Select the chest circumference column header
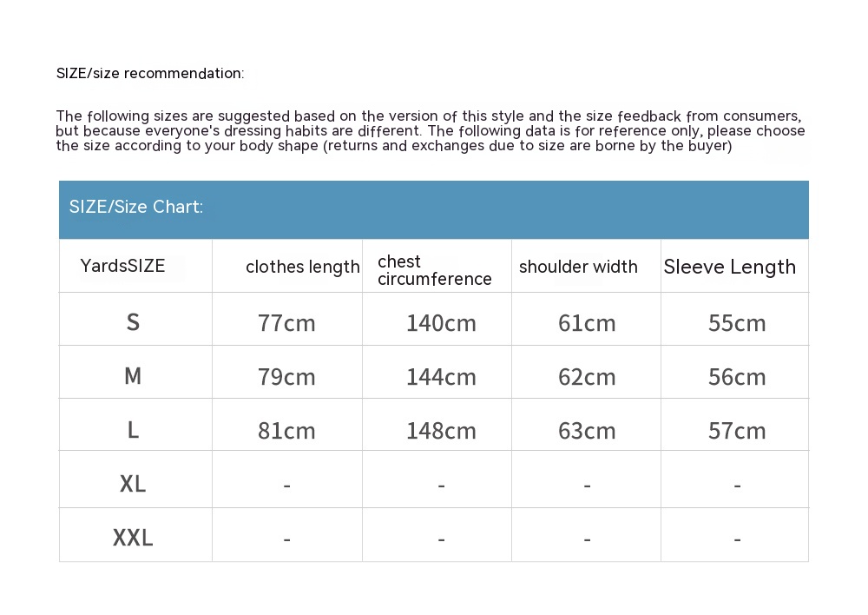 [x=434, y=270]
